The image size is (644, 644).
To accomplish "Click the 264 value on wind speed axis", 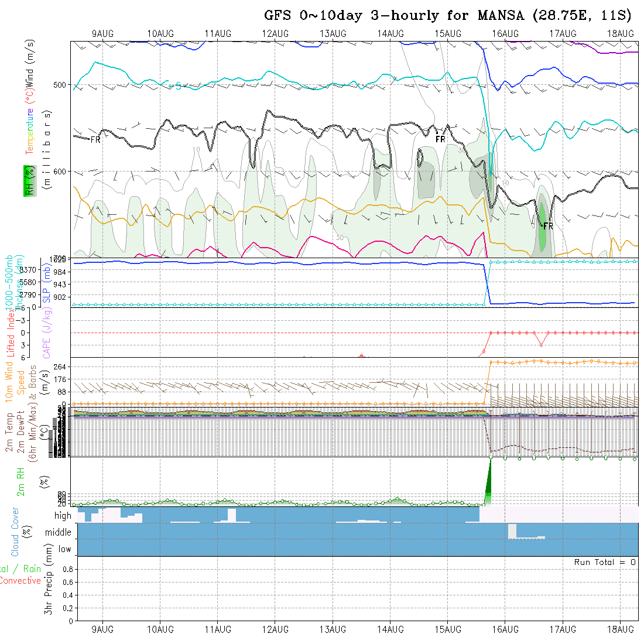I will (60, 367).
